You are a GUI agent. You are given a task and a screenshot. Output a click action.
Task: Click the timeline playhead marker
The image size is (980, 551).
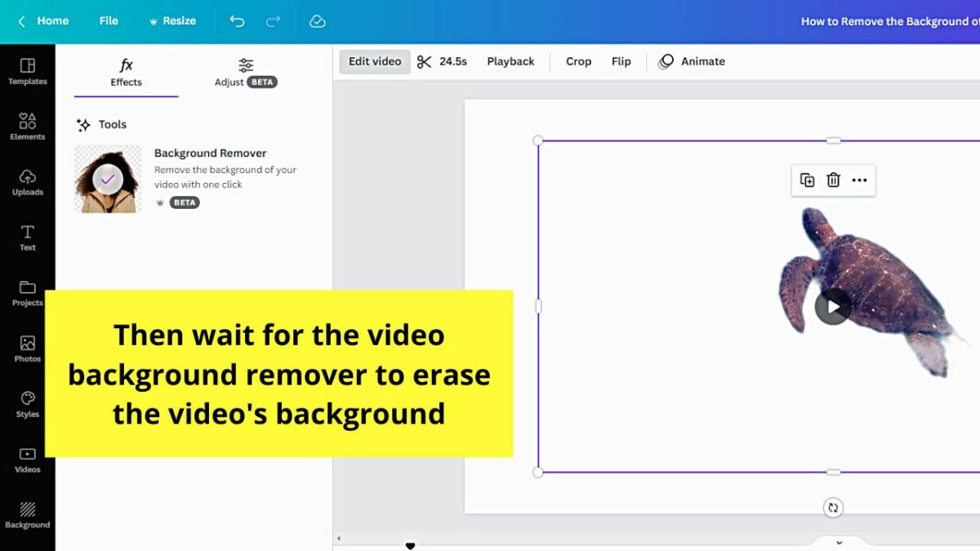tap(410, 544)
